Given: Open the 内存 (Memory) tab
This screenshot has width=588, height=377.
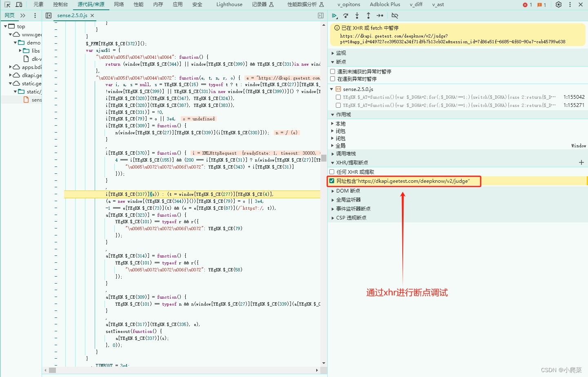Looking at the screenshot, I should pos(158,4).
